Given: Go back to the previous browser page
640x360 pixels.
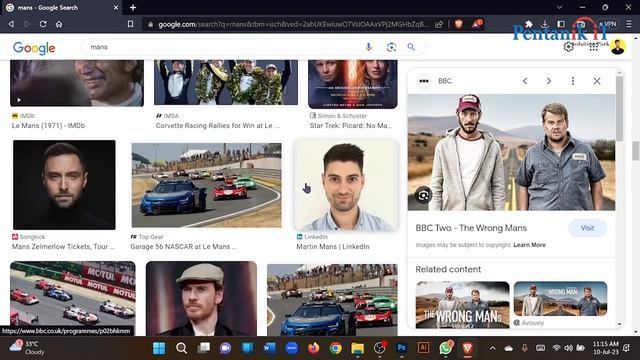Looking at the screenshot, I should point(11,24).
